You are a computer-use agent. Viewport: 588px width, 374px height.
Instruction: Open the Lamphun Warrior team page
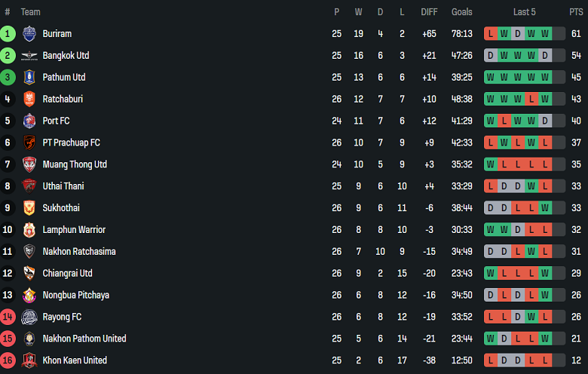coord(74,230)
